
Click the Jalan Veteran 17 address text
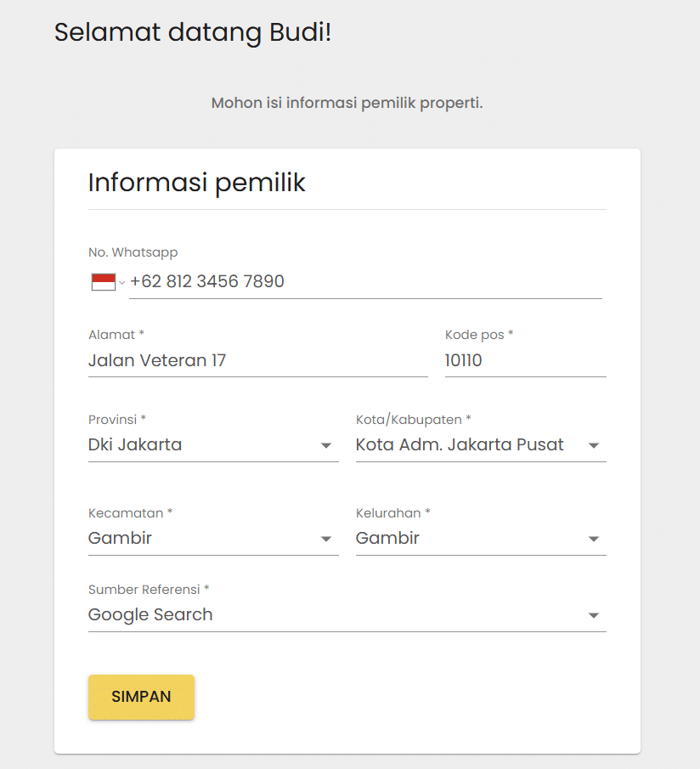[x=156, y=360]
